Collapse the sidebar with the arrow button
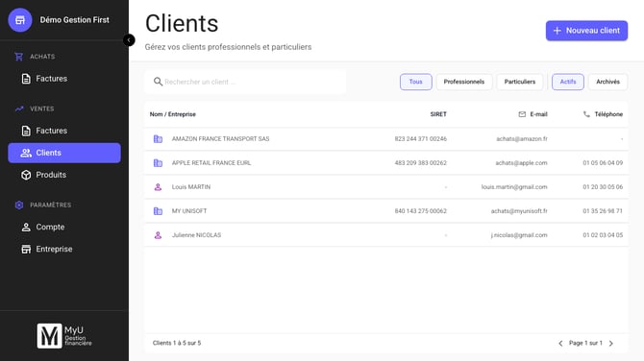This screenshot has width=644, height=361. [129, 39]
